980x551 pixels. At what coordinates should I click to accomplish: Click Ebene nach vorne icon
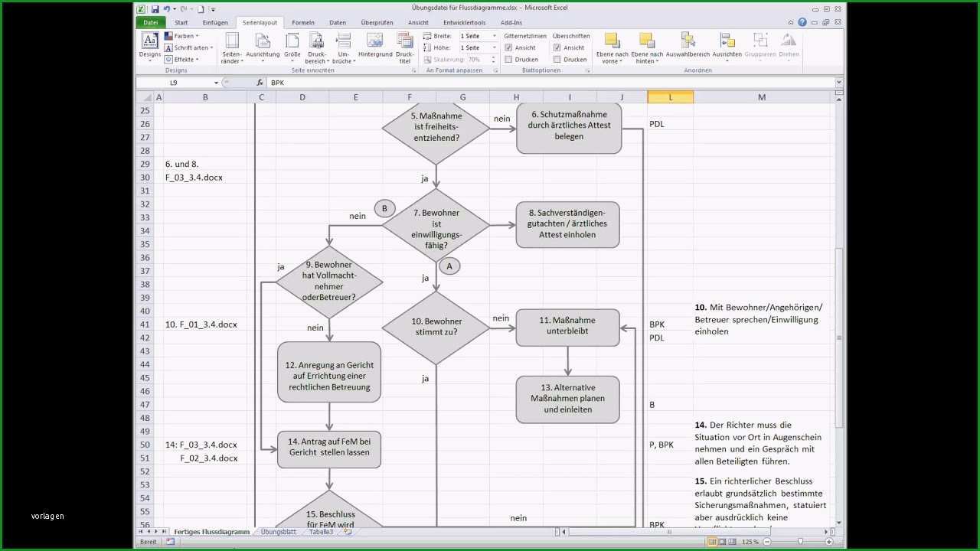pyautogui.click(x=612, y=48)
